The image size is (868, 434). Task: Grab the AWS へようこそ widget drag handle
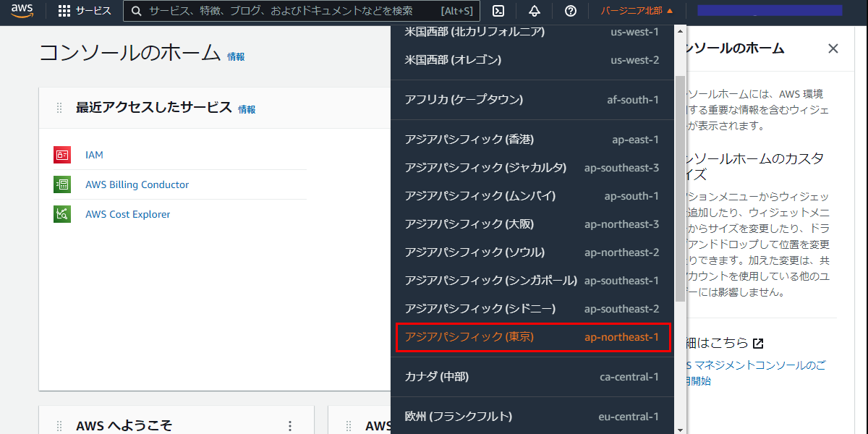click(59, 426)
